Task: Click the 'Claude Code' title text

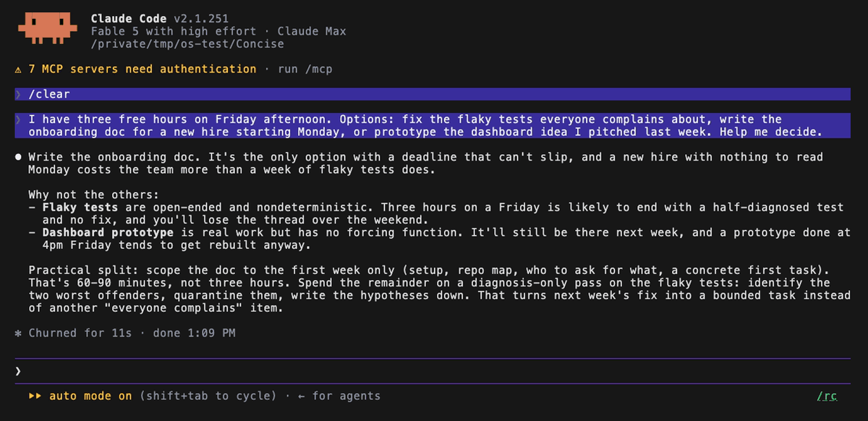Action: 129,19
